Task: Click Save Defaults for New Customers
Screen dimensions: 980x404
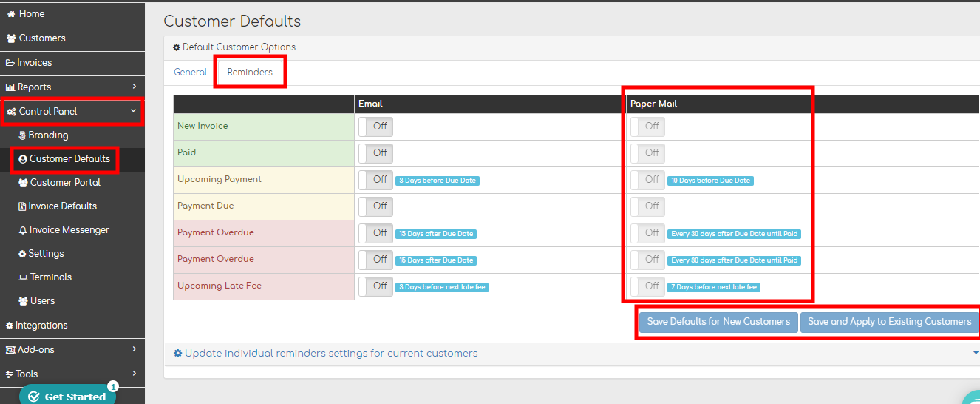Action: (x=718, y=322)
